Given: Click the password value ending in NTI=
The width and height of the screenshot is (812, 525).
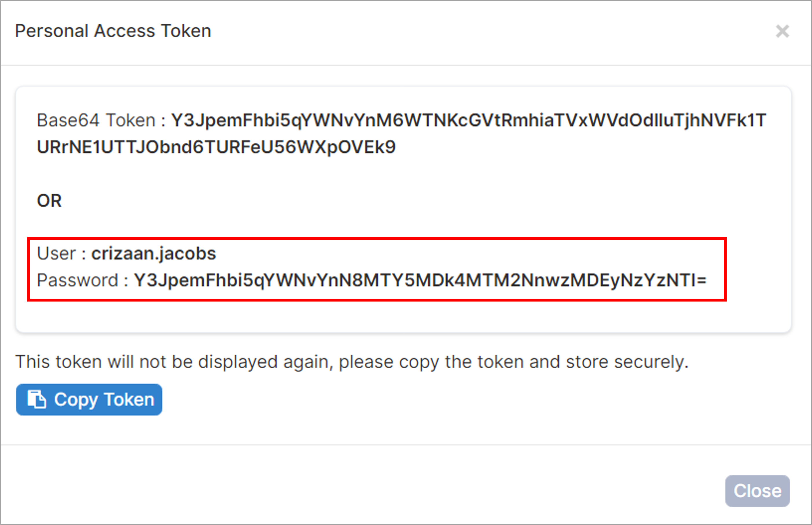Looking at the screenshot, I should coord(420,280).
